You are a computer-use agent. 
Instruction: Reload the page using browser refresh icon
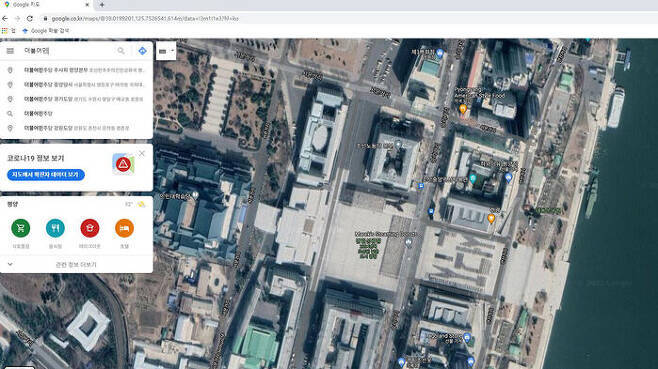click(x=30, y=18)
